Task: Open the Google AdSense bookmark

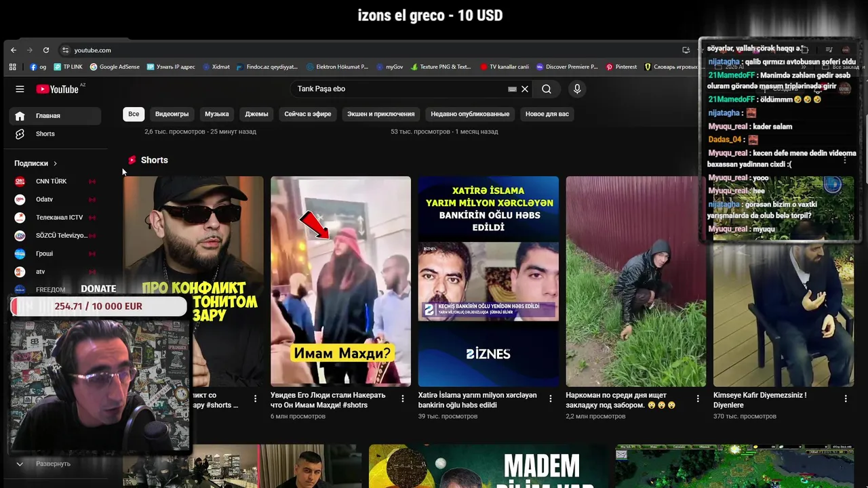Action: pyautogui.click(x=115, y=67)
